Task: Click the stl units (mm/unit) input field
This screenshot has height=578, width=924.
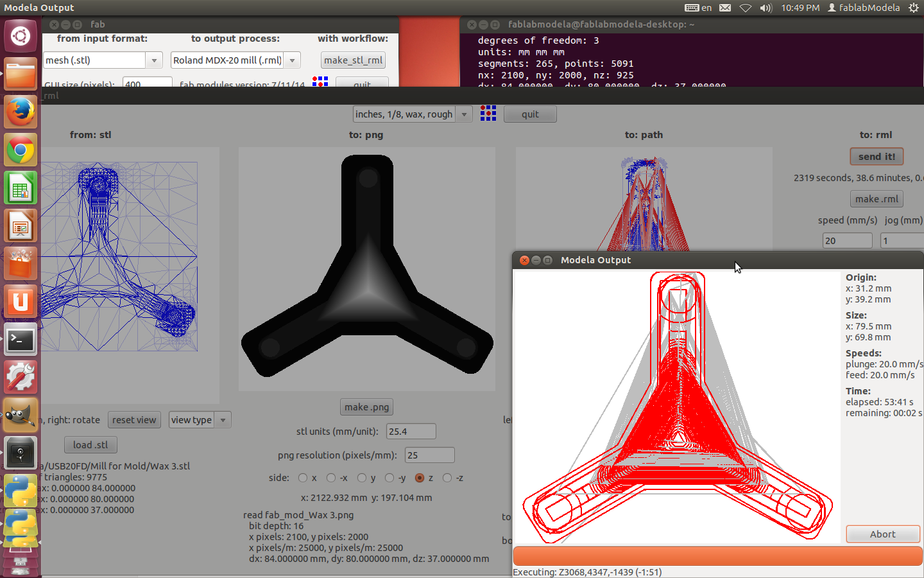Action: pyautogui.click(x=411, y=432)
